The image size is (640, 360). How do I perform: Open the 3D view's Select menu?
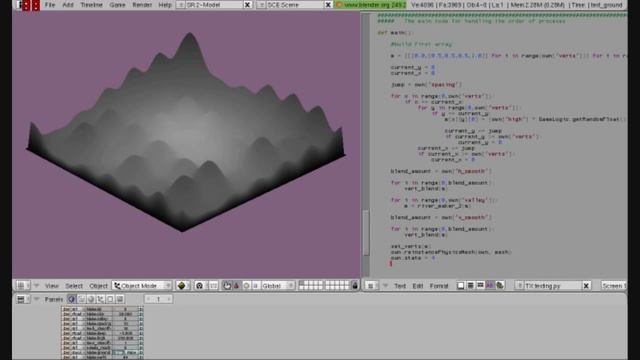click(74, 286)
